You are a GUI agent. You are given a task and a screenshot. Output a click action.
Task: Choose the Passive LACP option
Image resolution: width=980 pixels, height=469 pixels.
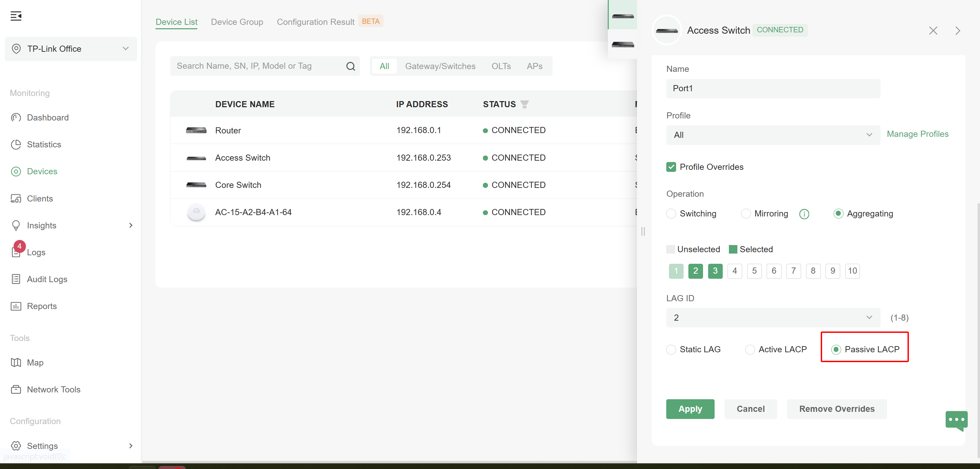pyautogui.click(x=836, y=350)
